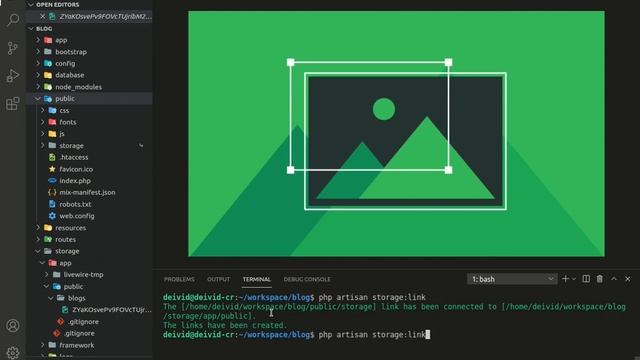The image size is (640, 360).
Task: Expand the css folder
Action: [89, 111]
